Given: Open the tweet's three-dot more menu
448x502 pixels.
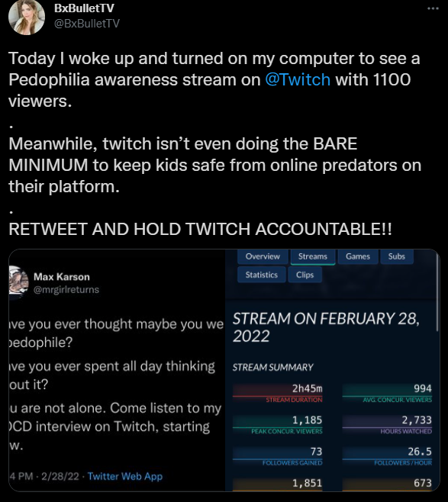Looking at the screenshot, I should [433, 8].
